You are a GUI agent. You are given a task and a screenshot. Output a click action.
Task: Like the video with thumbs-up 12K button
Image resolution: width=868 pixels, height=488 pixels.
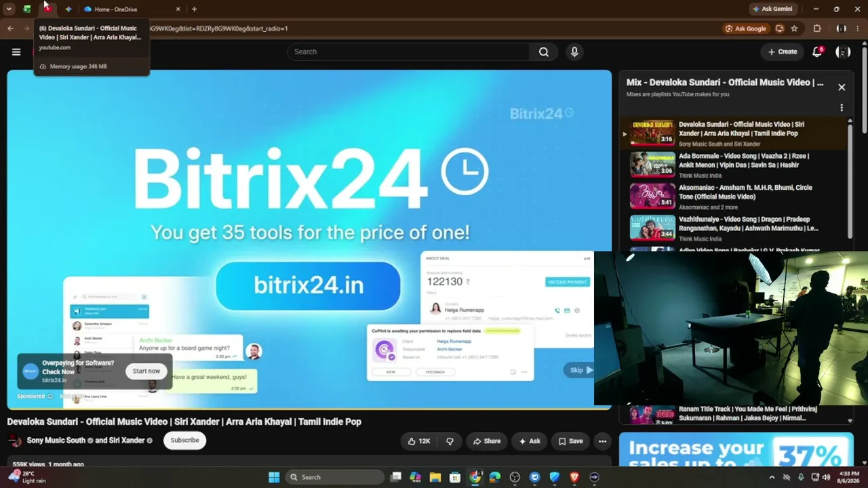(418, 441)
